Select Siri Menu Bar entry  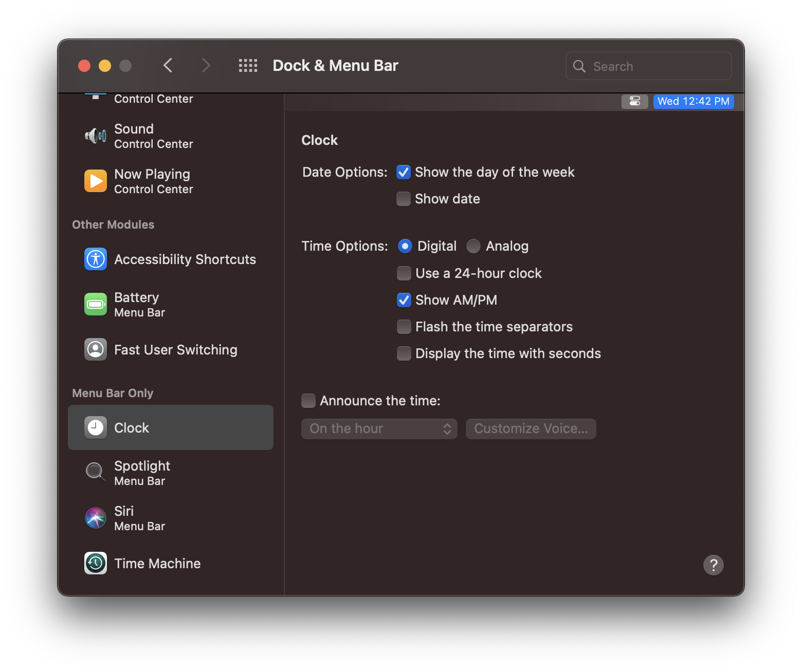pyautogui.click(x=171, y=518)
